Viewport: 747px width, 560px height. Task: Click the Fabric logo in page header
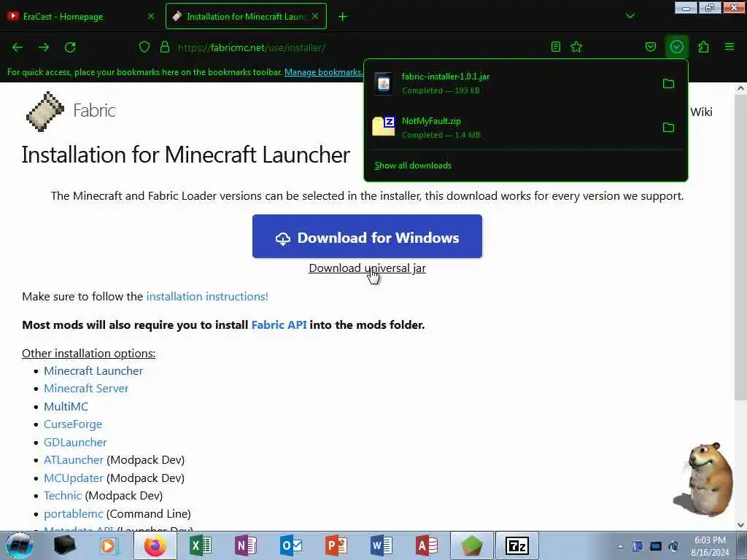[x=71, y=111]
